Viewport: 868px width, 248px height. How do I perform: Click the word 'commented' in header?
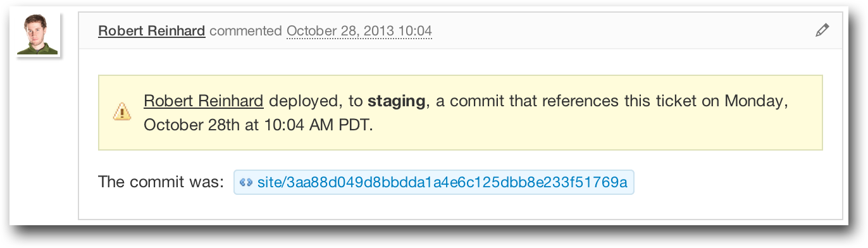(x=246, y=30)
